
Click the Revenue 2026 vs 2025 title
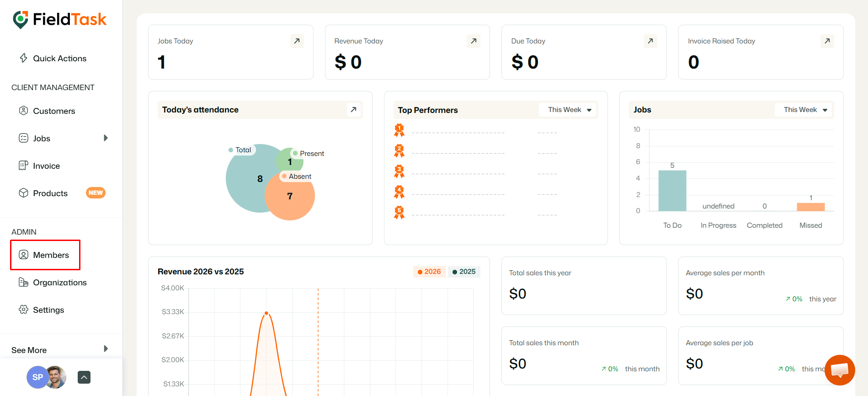pyautogui.click(x=201, y=272)
